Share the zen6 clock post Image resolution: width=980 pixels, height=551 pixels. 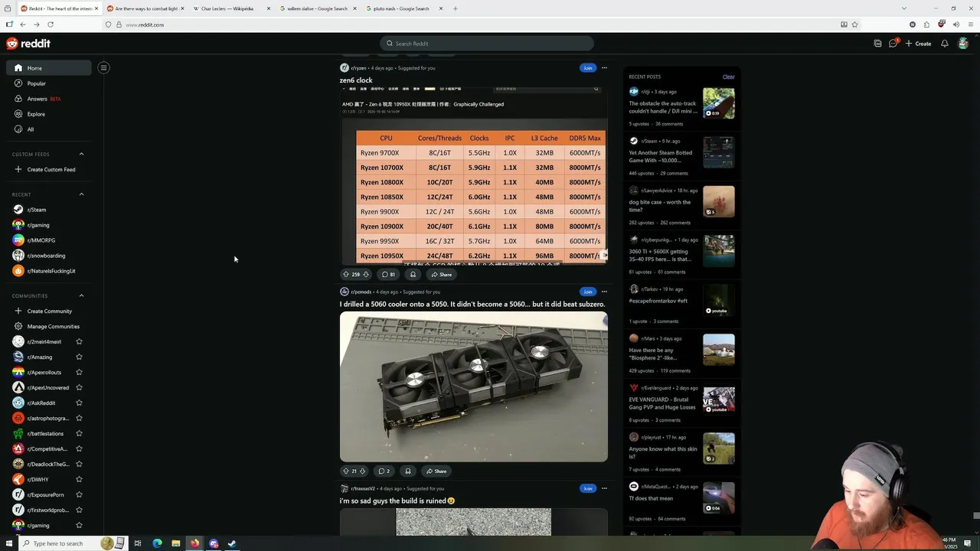click(441, 274)
